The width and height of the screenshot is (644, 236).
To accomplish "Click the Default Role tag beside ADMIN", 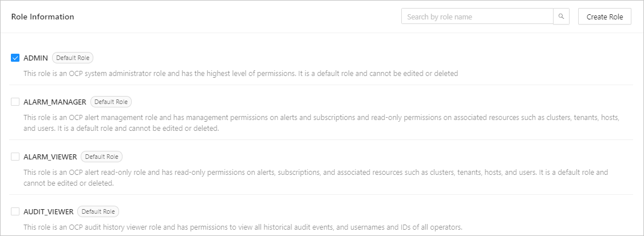I will point(73,58).
